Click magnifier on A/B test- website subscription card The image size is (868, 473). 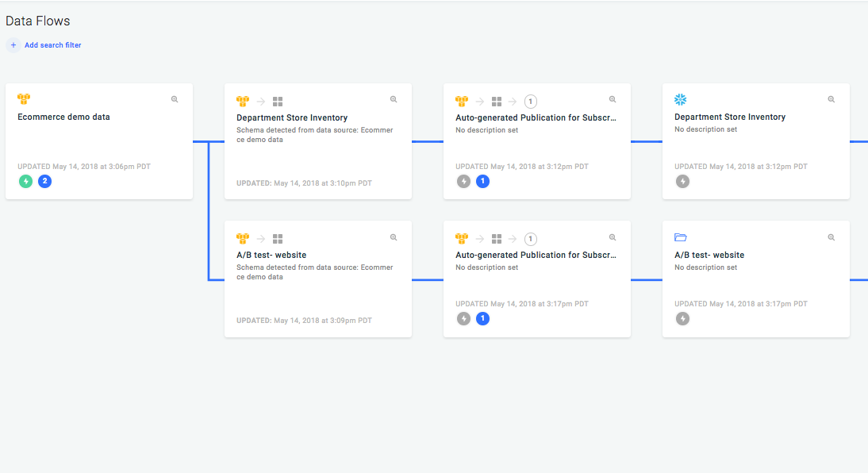point(394,237)
